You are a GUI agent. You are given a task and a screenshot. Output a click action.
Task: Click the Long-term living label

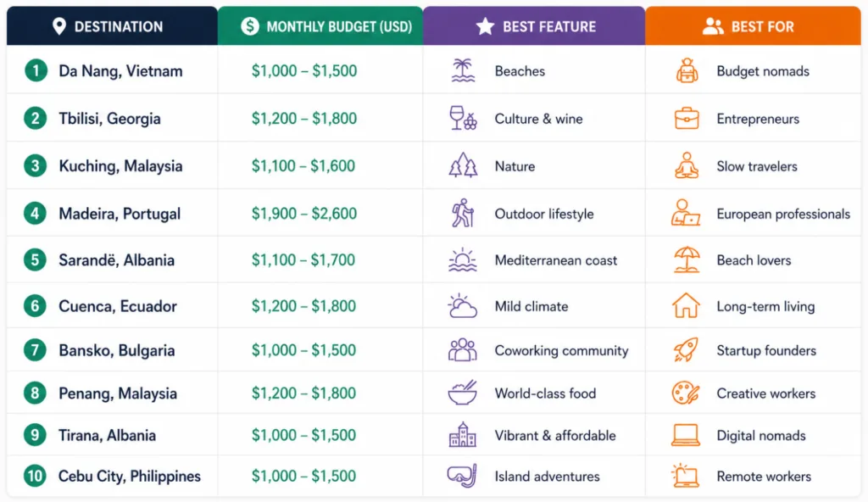point(765,306)
